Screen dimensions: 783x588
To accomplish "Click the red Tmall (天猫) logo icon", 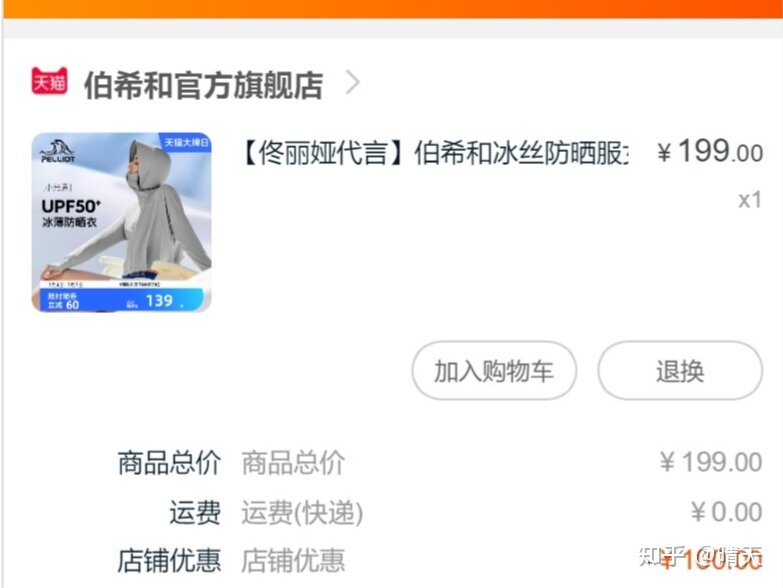I will (x=49, y=81).
